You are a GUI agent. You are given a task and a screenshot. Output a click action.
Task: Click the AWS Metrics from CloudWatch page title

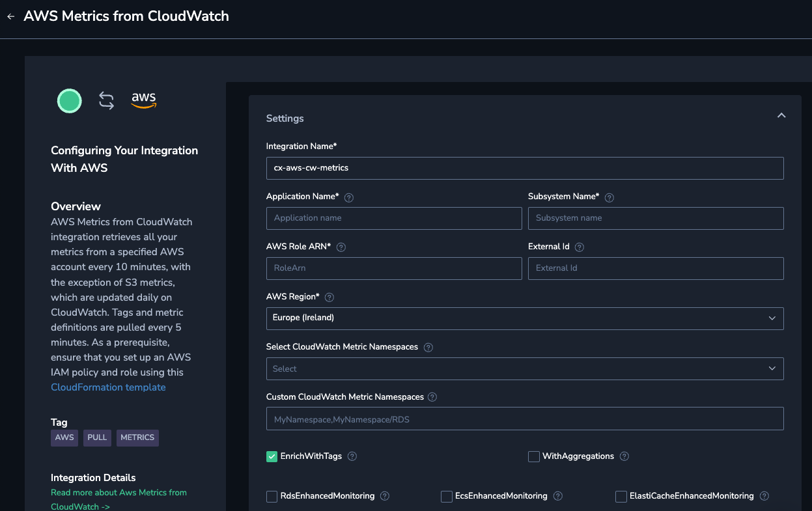coord(126,16)
